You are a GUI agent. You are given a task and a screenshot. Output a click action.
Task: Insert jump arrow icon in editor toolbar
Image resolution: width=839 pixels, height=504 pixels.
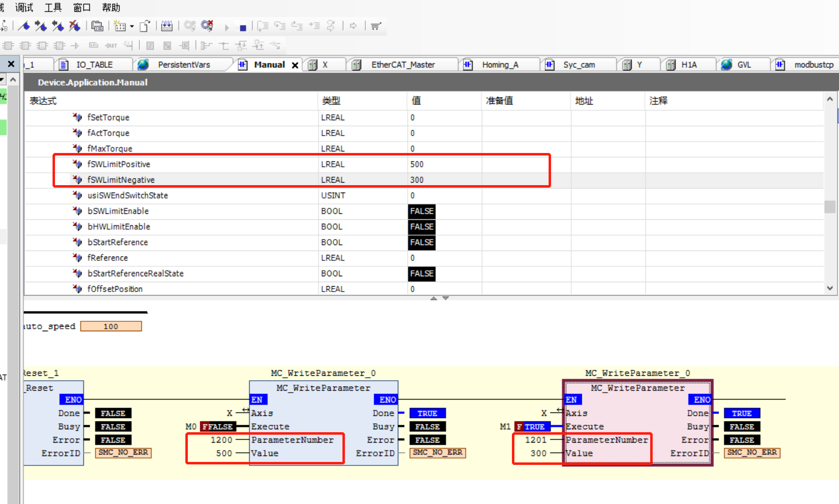tap(75, 46)
